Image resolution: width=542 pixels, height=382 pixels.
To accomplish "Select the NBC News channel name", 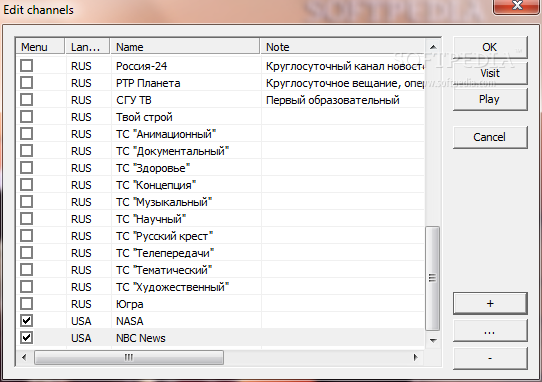I will pos(141,338).
